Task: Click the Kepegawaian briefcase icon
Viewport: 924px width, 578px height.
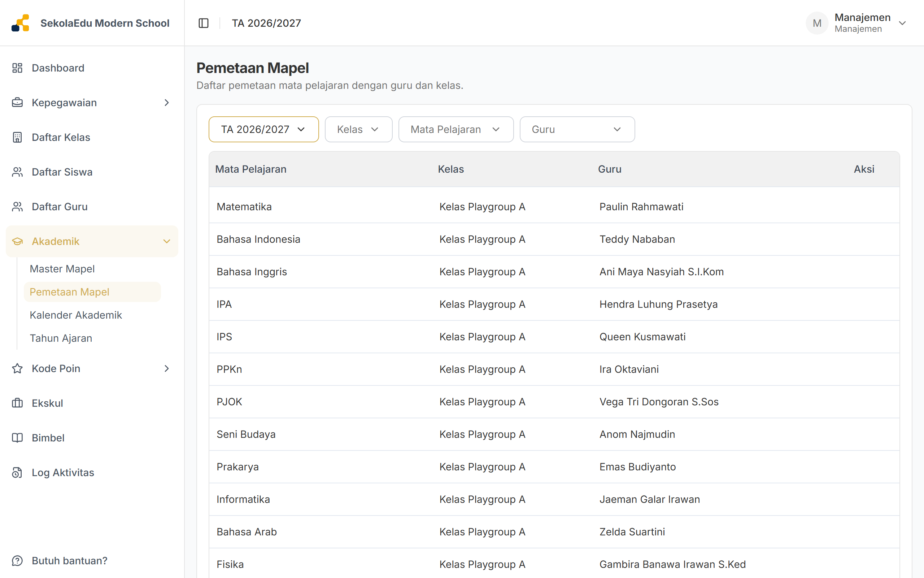Action: pos(17,103)
